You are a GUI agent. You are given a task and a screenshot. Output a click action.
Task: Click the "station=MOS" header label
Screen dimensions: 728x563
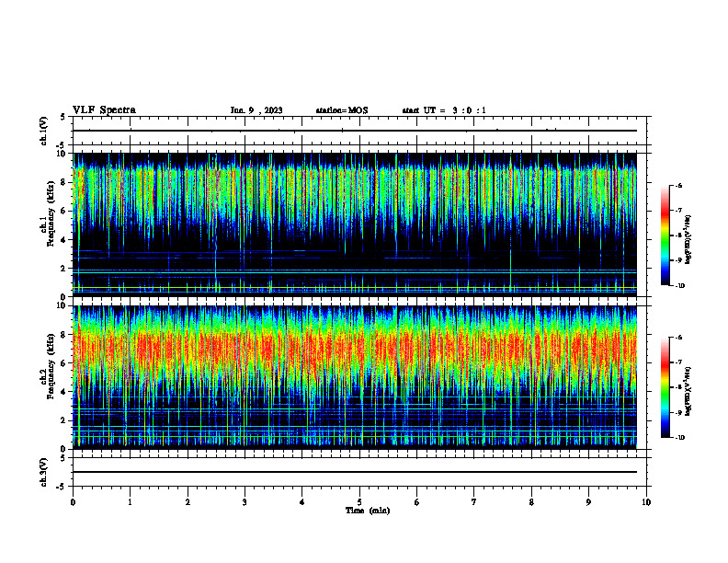point(342,110)
